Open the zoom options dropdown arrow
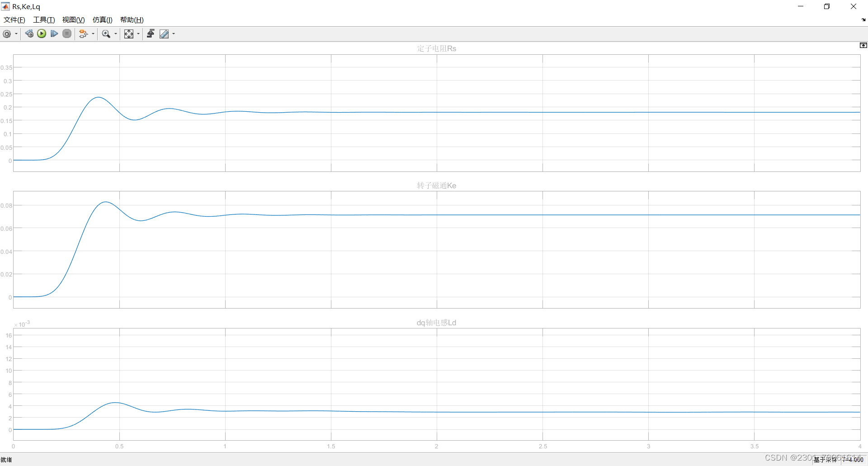The height and width of the screenshot is (466, 868). 116,34
